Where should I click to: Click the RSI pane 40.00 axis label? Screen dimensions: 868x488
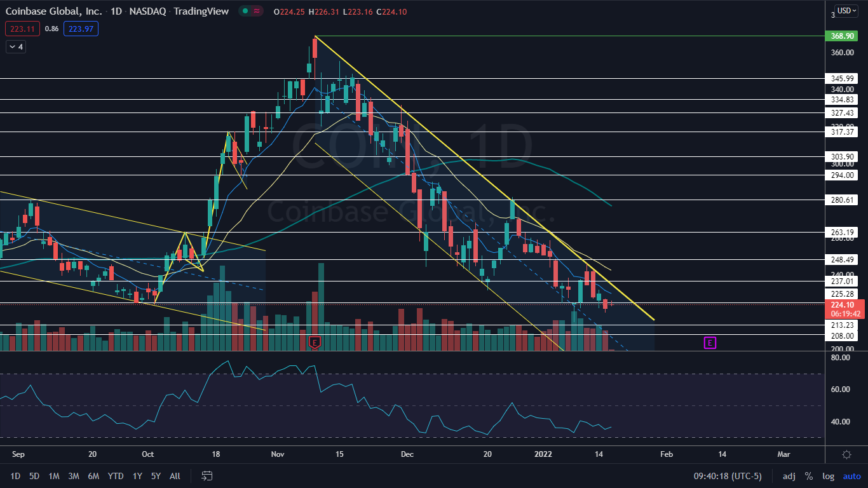[840, 422]
